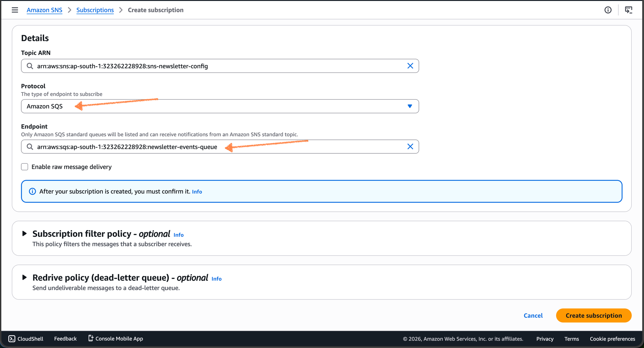Click the Topic ARN search magnifier icon

[30, 66]
